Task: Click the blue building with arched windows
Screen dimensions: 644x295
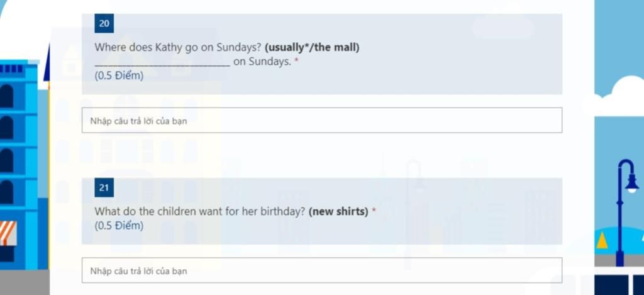Action: pyautogui.click(x=19, y=164)
